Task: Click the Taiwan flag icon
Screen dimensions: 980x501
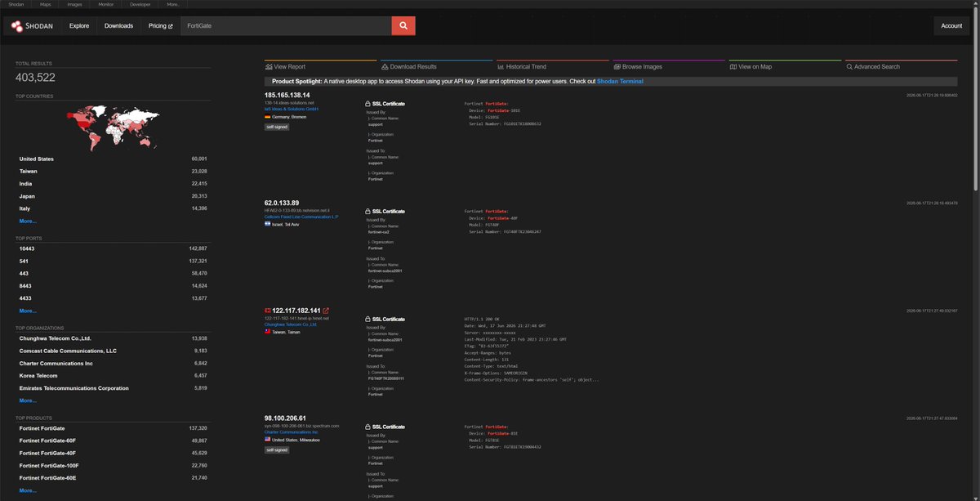Action: [267, 333]
